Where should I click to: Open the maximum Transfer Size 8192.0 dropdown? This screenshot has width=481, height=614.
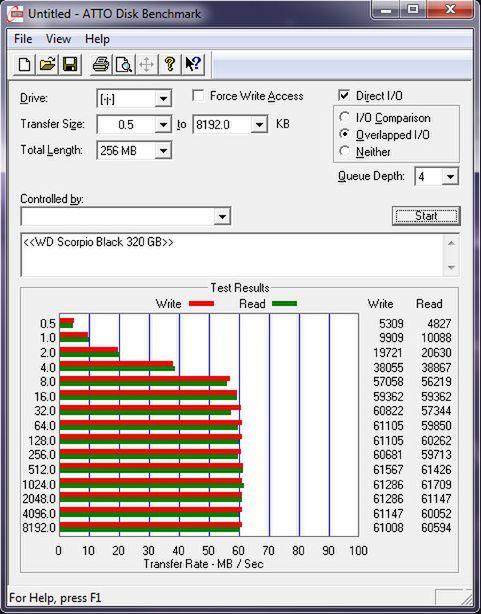[x=259, y=125]
